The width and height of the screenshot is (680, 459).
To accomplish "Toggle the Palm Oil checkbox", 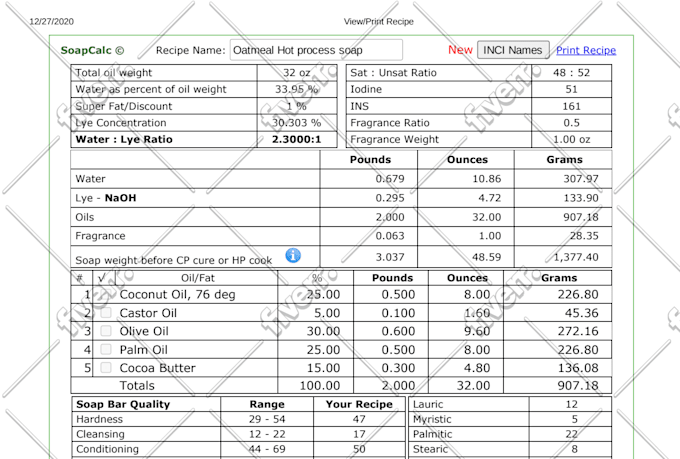I will [x=106, y=349].
